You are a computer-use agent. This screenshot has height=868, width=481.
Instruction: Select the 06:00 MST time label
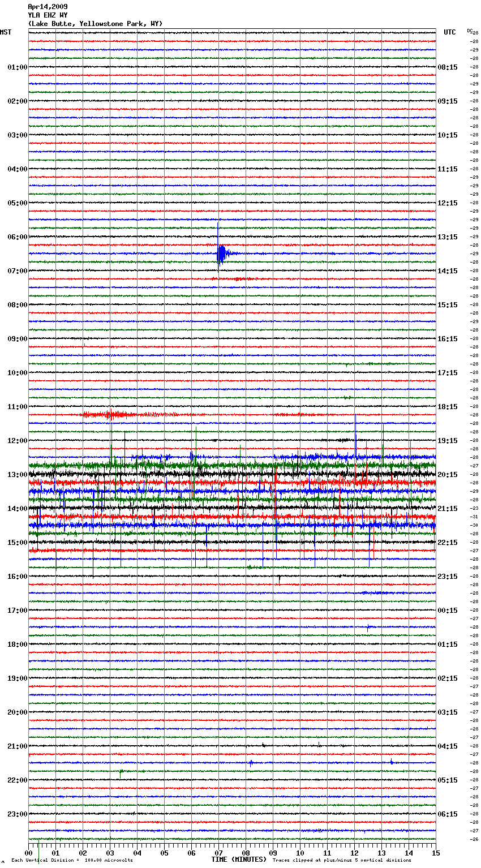pyautogui.click(x=17, y=237)
